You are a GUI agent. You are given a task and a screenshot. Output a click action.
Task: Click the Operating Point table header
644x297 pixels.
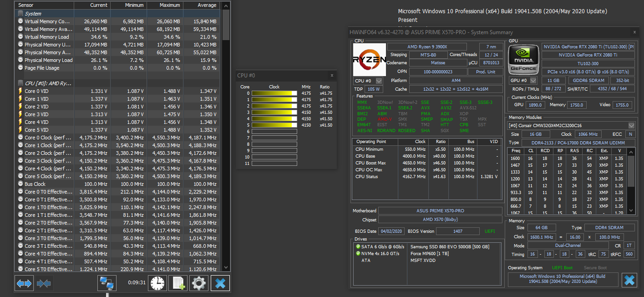tap(375, 142)
